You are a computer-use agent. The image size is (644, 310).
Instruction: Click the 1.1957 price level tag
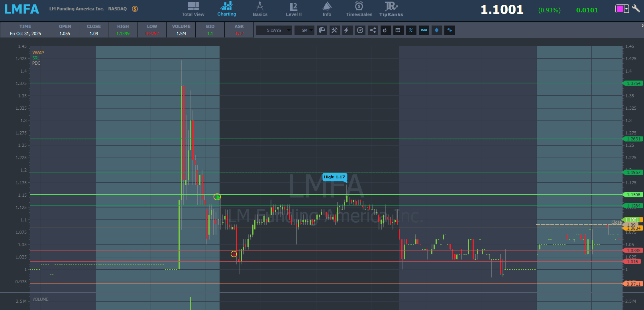(x=633, y=172)
